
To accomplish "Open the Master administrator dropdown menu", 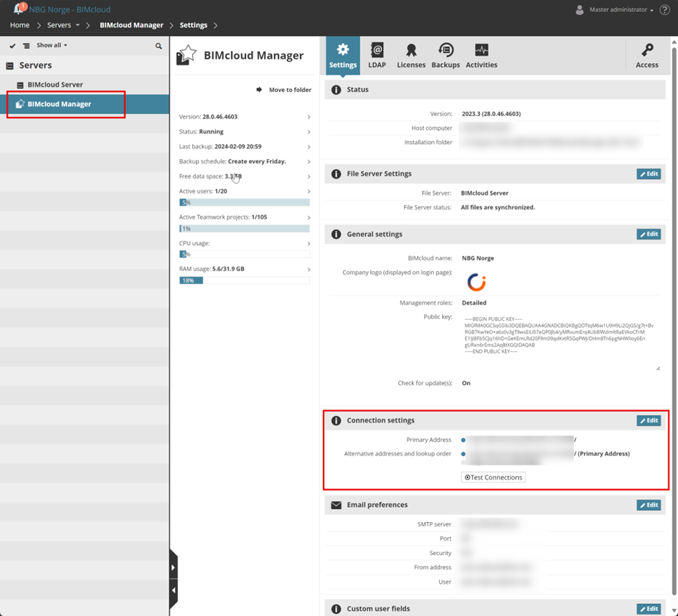I will (621, 9).
